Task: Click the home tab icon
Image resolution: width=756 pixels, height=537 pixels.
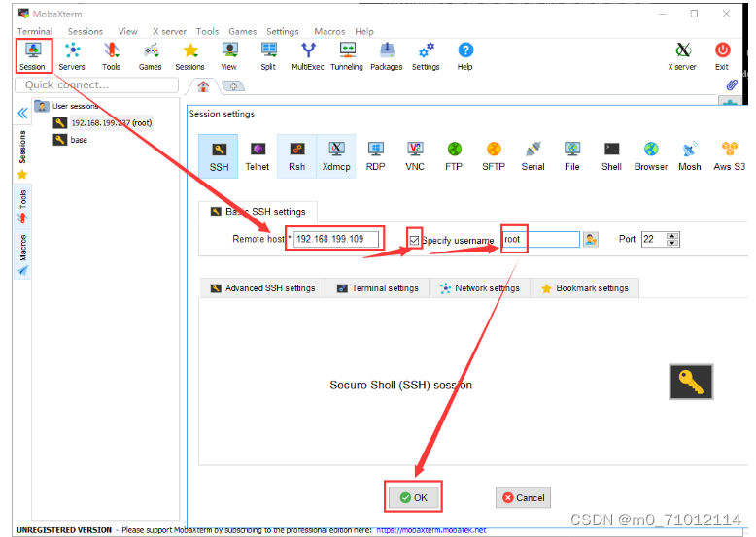Action: (203, 86)
